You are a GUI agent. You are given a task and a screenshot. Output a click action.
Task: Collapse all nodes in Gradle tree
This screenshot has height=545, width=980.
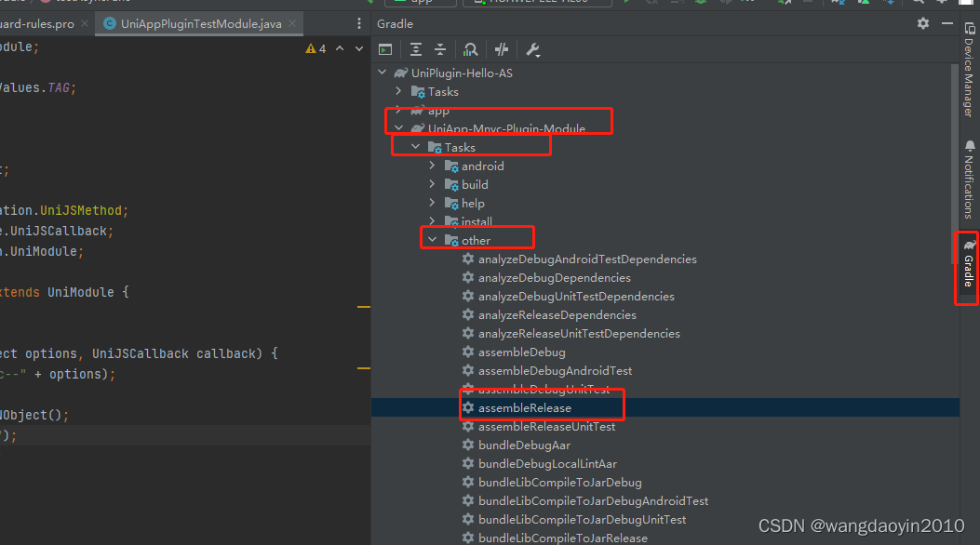(440, 50)
